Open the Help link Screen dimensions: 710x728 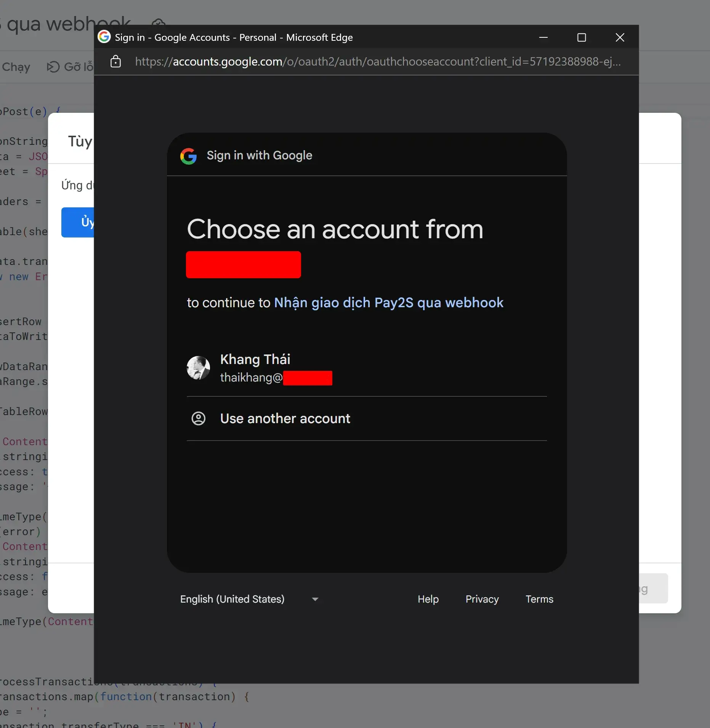tap(428, 599)
